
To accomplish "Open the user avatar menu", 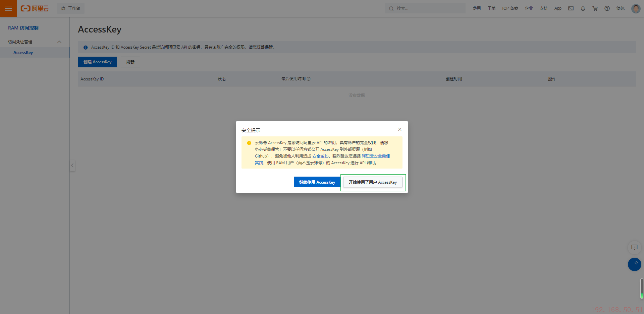I will tap(636, 8).
